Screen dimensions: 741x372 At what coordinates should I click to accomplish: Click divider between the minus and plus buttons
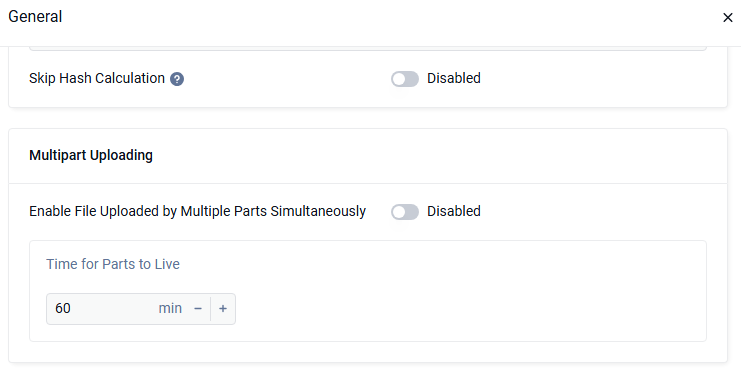210,309
